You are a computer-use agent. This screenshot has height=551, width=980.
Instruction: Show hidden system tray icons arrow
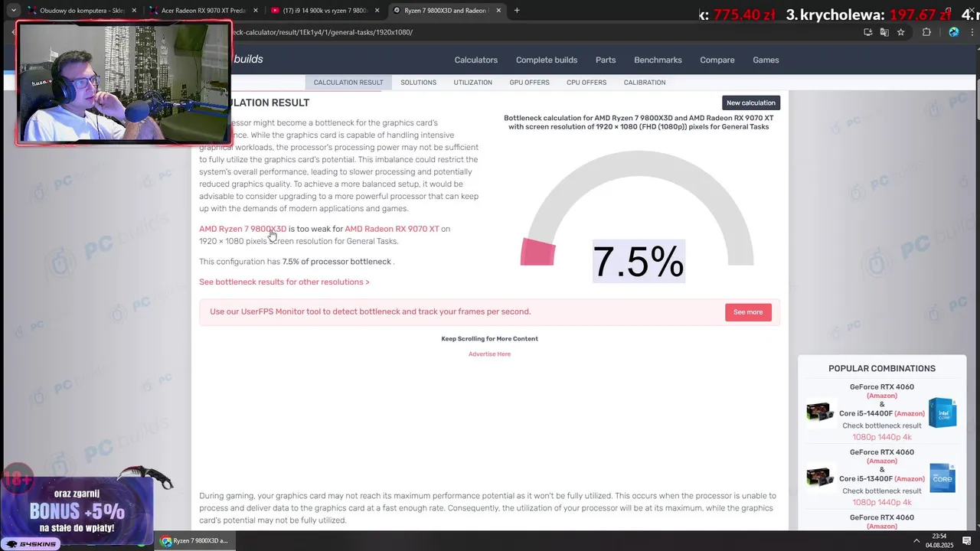[x=916, y=541]
